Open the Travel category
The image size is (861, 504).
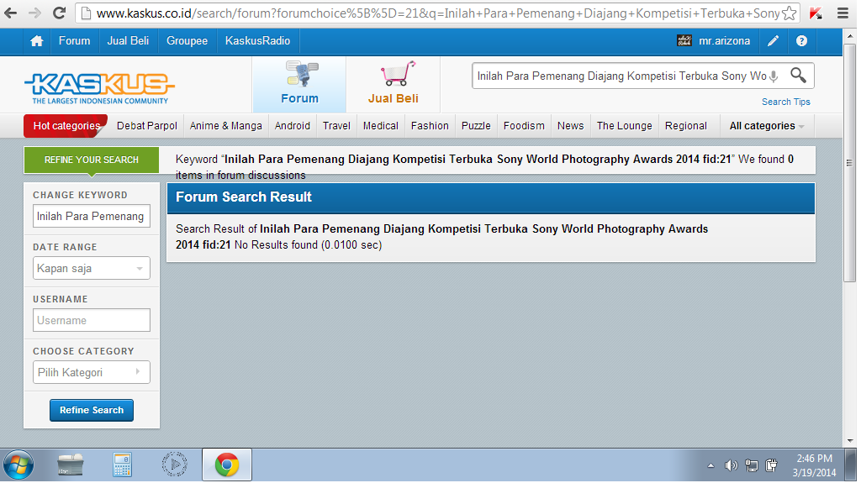click(336, 126)
